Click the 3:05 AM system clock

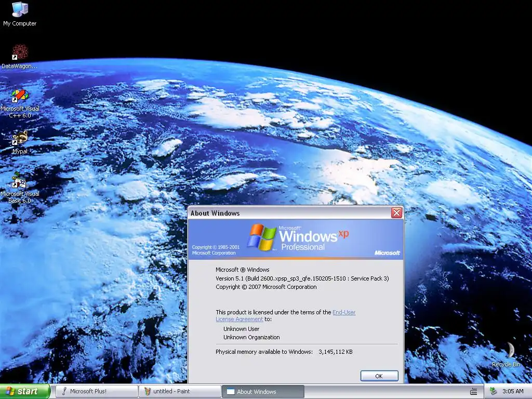pos(513,391)
